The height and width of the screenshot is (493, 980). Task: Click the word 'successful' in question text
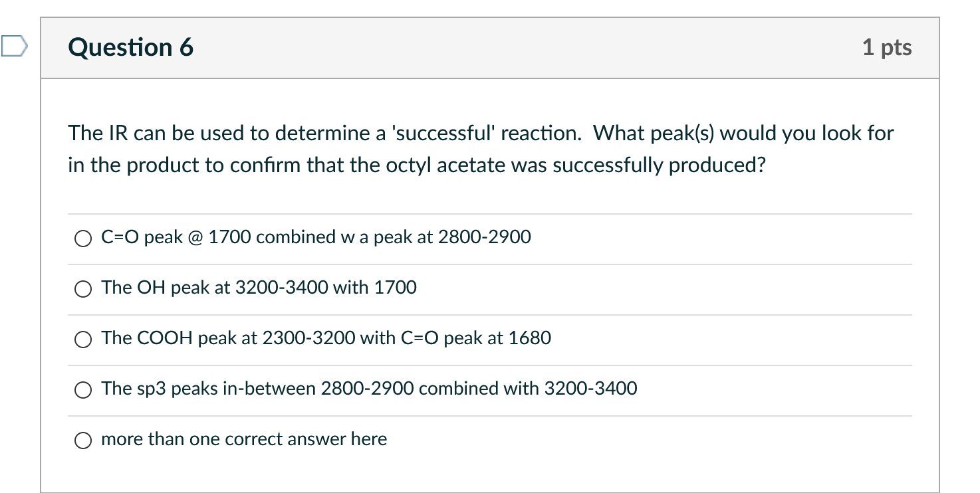[443, 133]
